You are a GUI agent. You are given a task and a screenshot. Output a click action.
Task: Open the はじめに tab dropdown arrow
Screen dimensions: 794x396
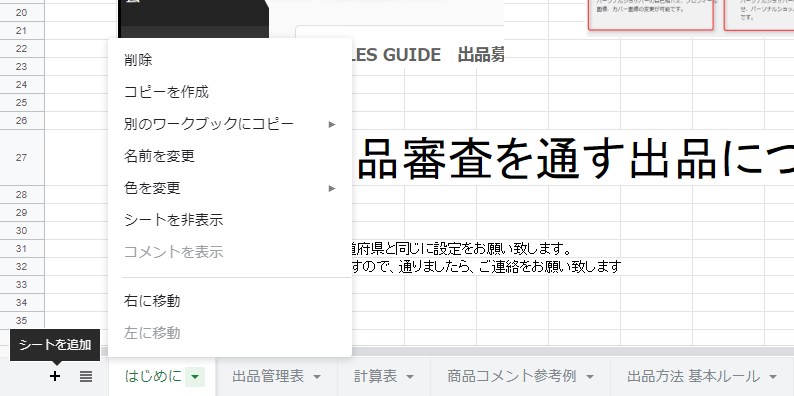[x=196, y=377]
